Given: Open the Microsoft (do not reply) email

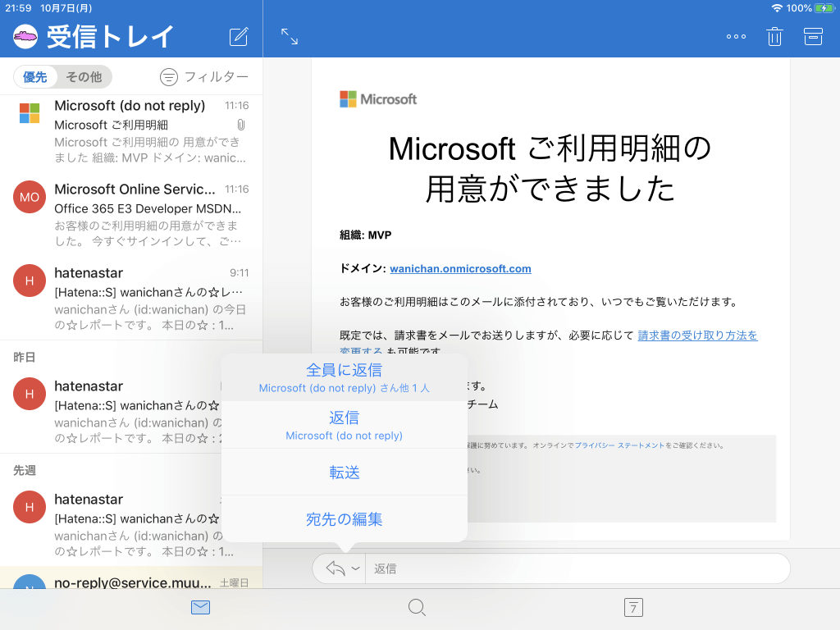Looking at the screenshot, I should (131, 131).
